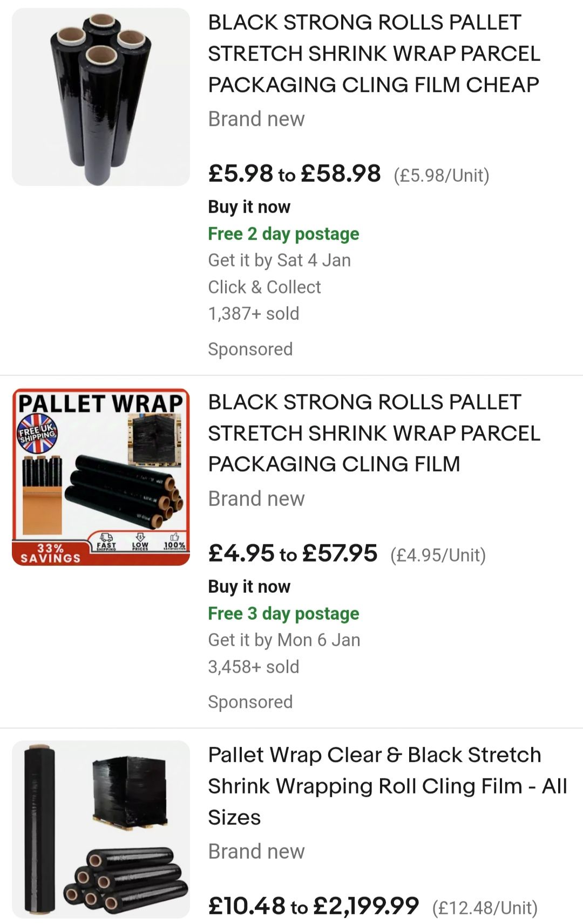Click the Get it by Sat 4 Jan text

point(279,260)
